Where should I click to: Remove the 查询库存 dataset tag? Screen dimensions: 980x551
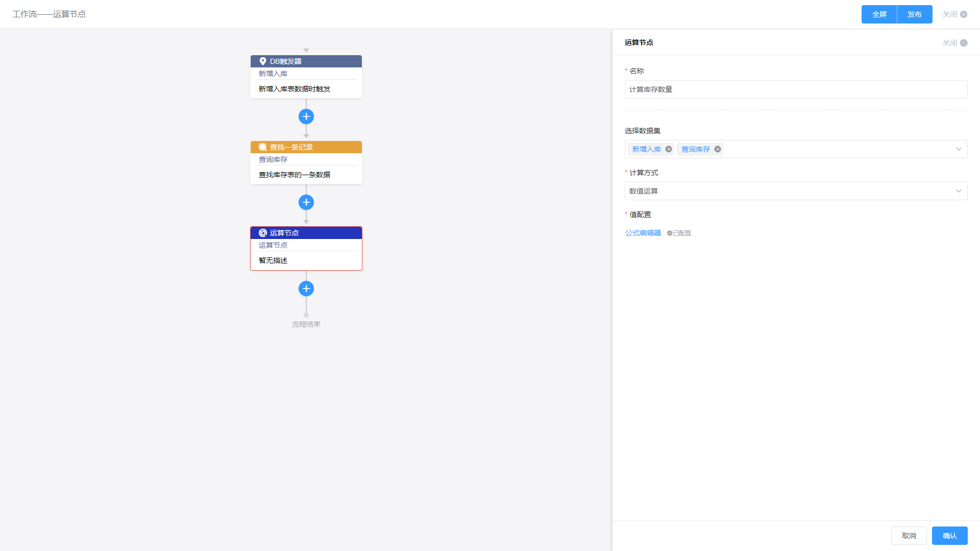click(x=718, y=149)
